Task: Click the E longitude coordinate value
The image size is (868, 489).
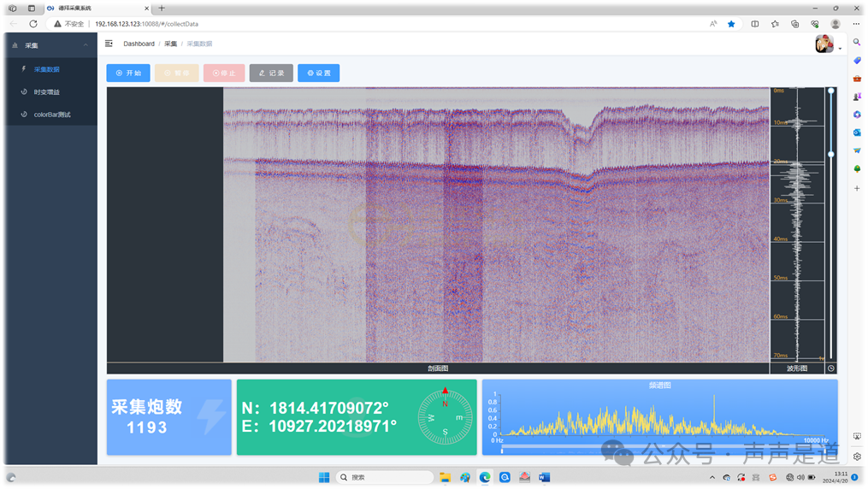Action: click(333, 426)
